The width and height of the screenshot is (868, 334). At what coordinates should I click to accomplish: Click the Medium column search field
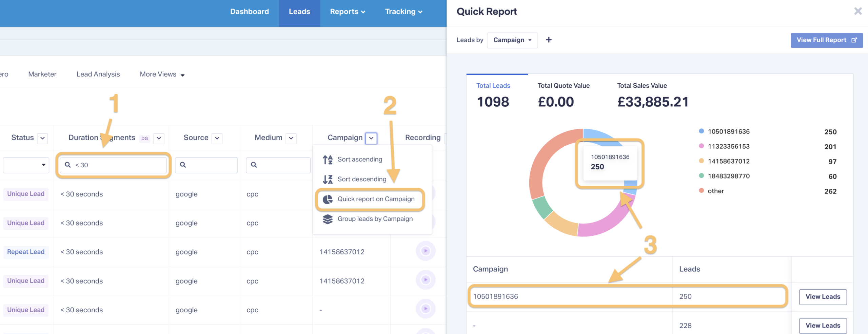tap(278, 165)
